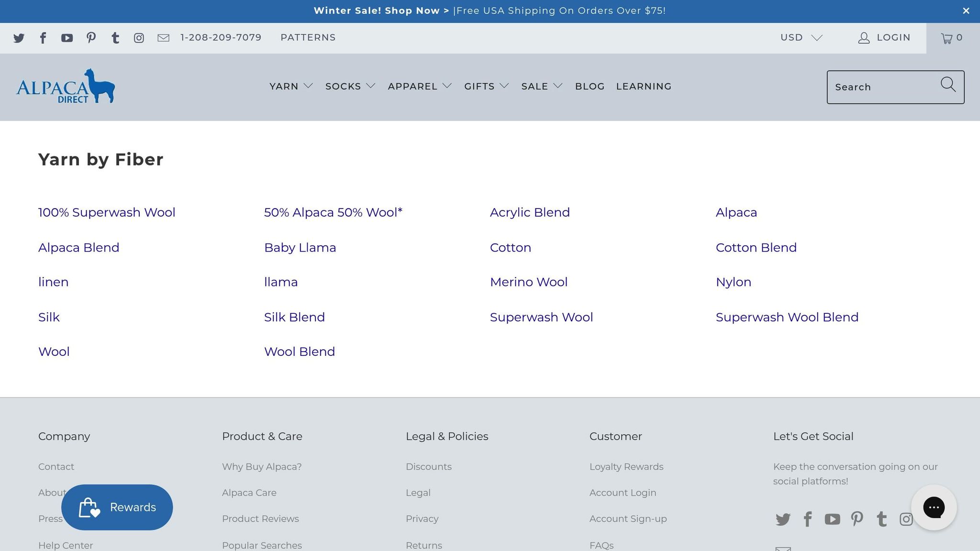Click the Rewards button

pos(117,507)
